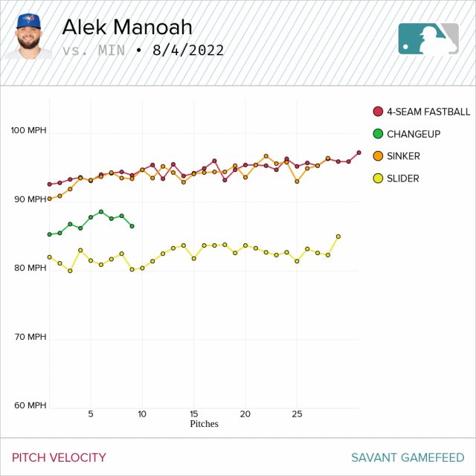Click the red 4-Seam Fastball legend dot

point(378,112)
